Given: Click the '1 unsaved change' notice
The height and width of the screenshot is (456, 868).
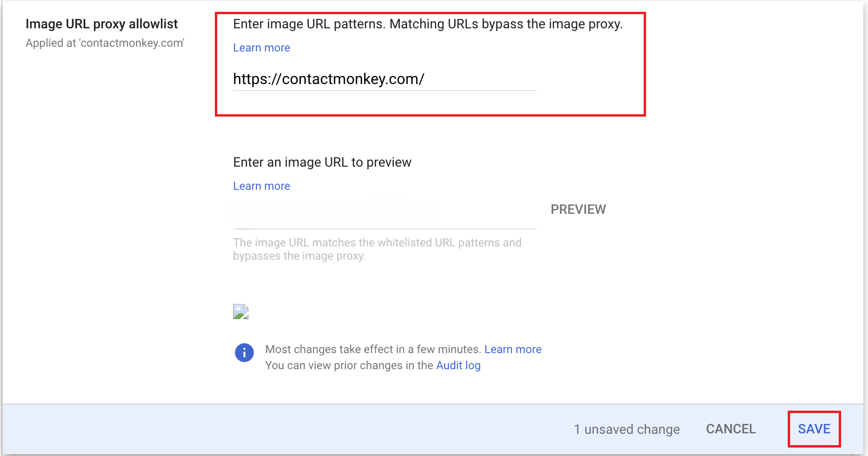Looking at the screenshot, I should pyautogui.click(x=627, y=429).
